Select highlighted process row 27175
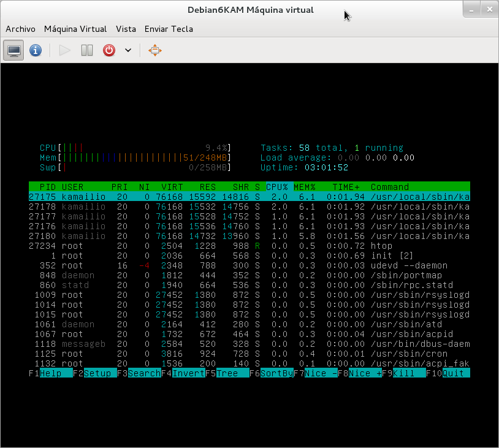 tap(249, 197)
